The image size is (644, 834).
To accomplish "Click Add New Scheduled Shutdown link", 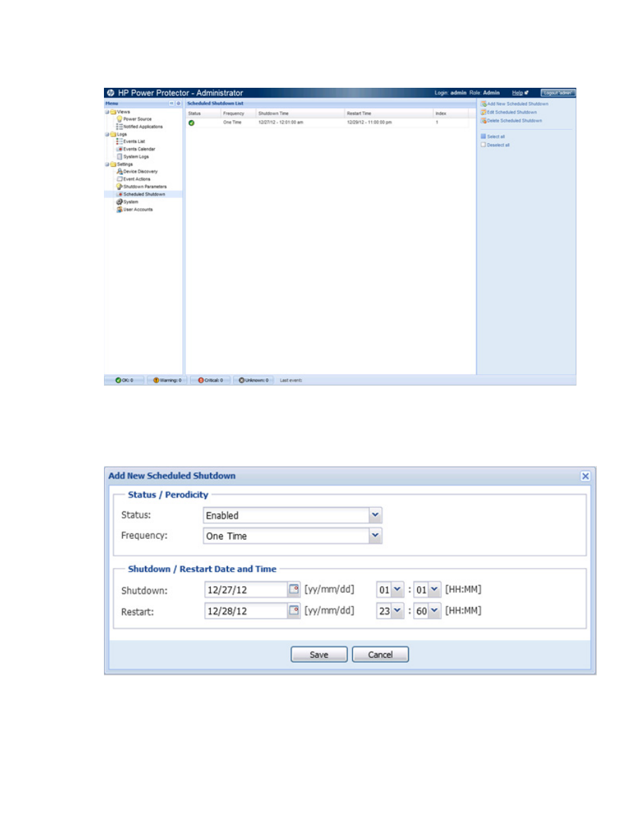I will pos(518,104).
